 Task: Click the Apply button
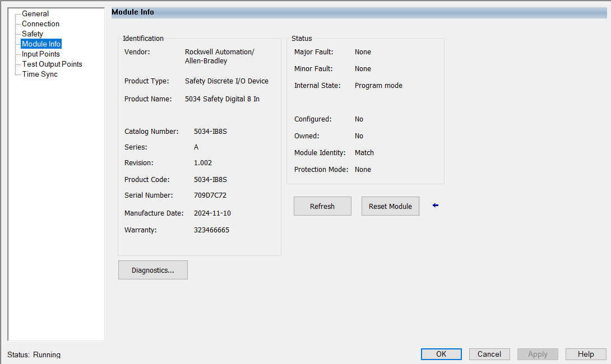pyautogui.click(x=538, y=354)
